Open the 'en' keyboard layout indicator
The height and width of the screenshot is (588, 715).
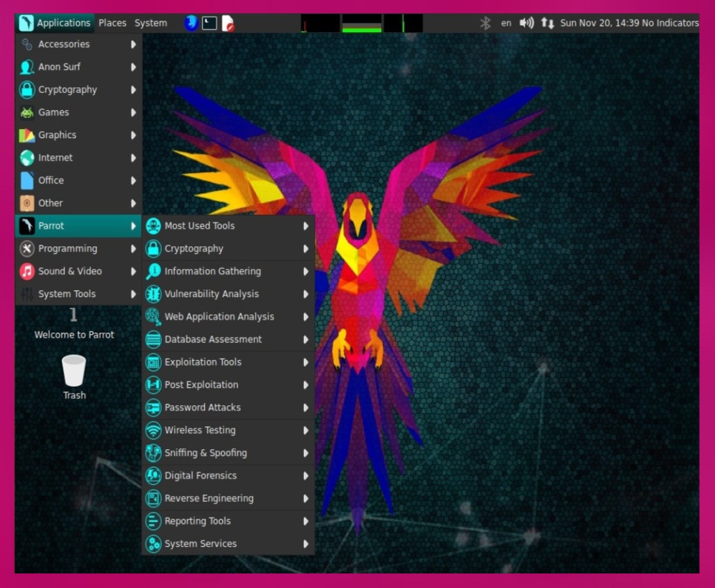[506, 23]
